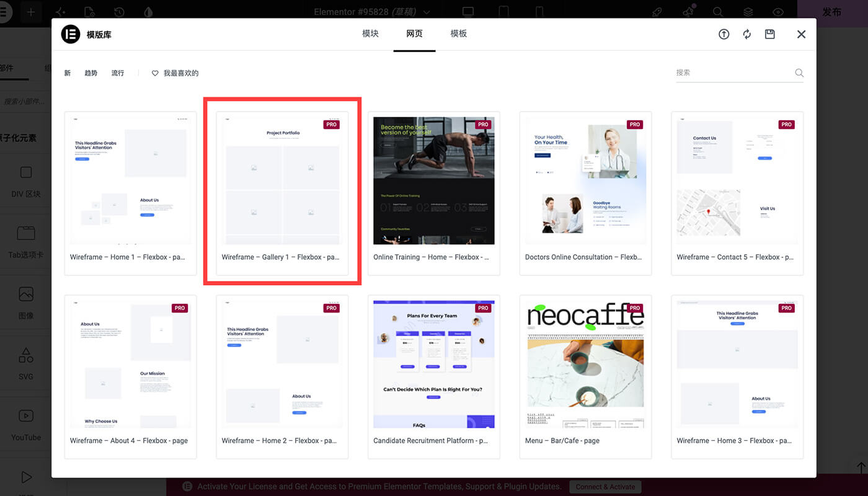Open the document settings icon in top bar

89,12
